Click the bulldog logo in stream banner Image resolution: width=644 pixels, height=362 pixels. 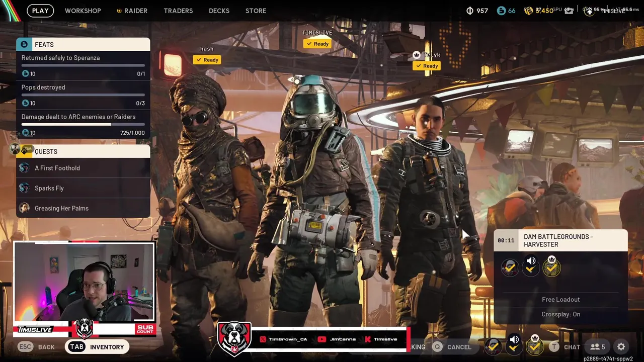pos(234,338)
